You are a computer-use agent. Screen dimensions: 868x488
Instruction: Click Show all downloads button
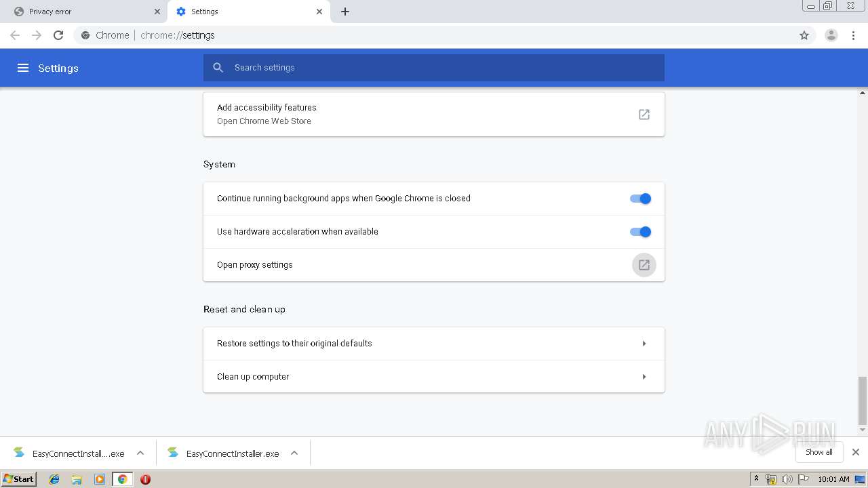819,452
